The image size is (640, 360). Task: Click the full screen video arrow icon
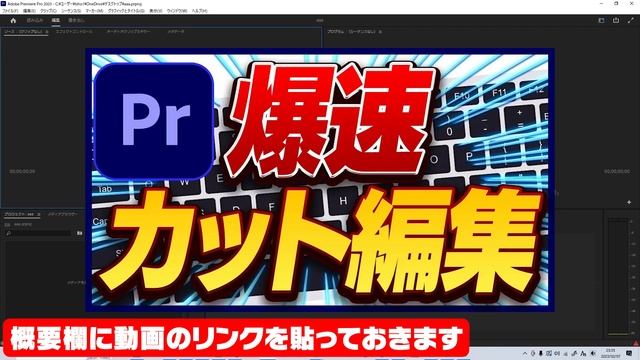(x=630, y=20)
